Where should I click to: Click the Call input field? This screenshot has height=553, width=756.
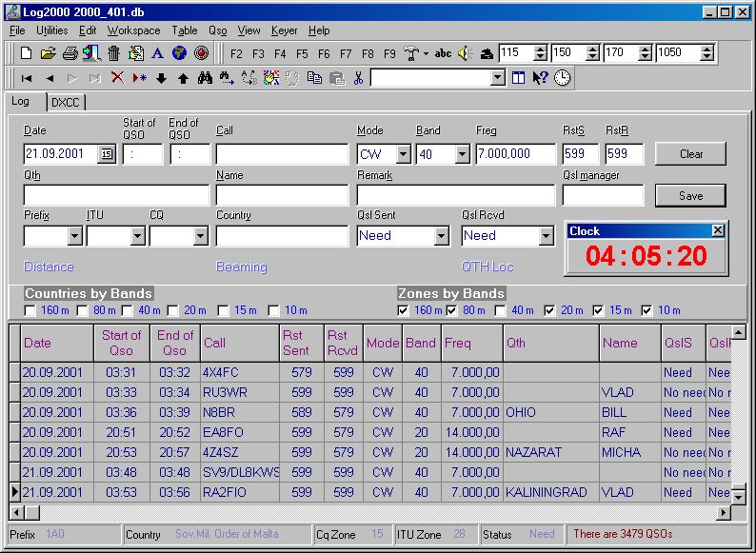point(282,154)
